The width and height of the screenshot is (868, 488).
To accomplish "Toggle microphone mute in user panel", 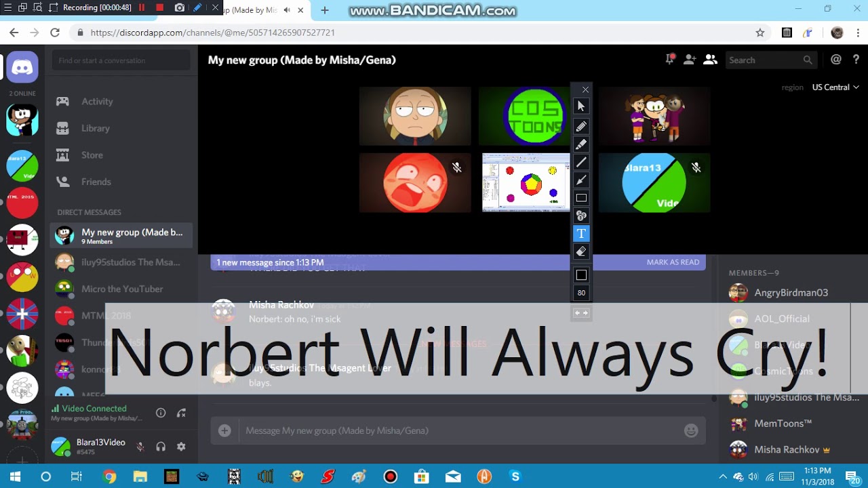I will [x=140, y=447].
